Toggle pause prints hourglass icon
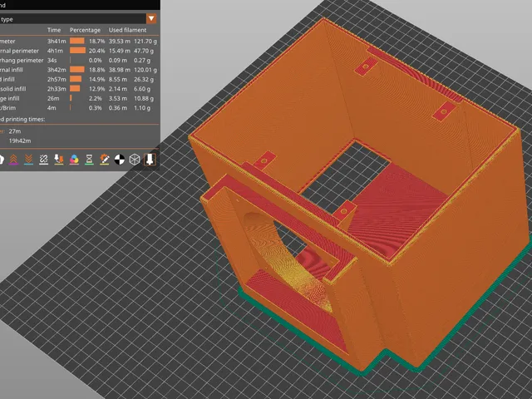 click(89, 159)
